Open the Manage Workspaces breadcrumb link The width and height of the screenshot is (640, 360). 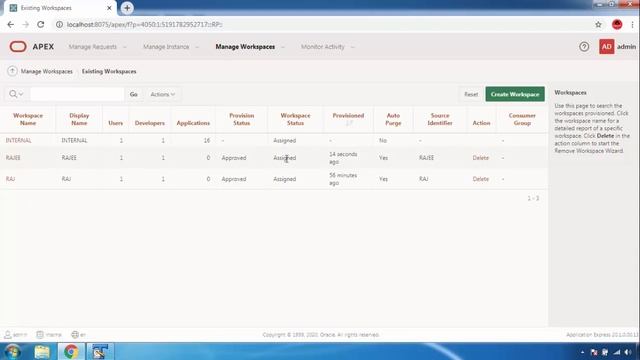pyautogui.click(x=47, y=71)
